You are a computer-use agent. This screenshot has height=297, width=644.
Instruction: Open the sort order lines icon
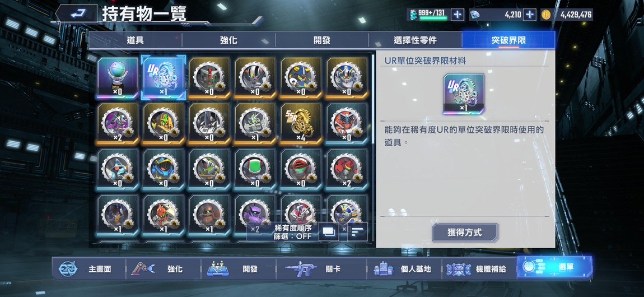(x=357, y=232)
